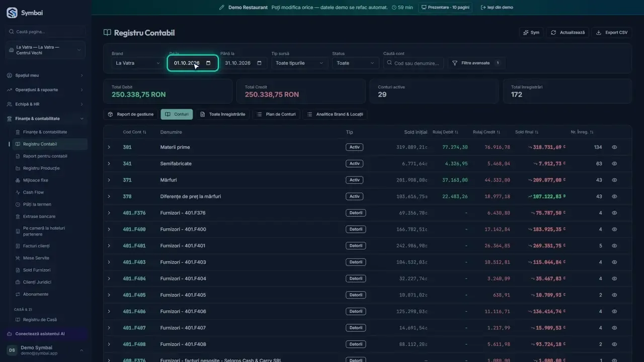The height and width of the screenshot is (362, 644).
Task: Open Raport pentru contabili in sidebar
Action: 45,156
